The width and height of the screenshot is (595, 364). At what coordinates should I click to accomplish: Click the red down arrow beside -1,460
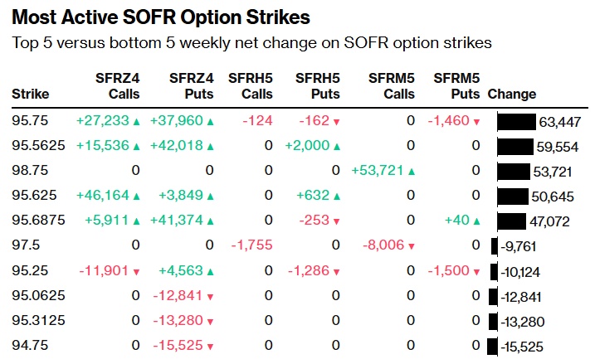pyautogui.click(x=476, y=121)
